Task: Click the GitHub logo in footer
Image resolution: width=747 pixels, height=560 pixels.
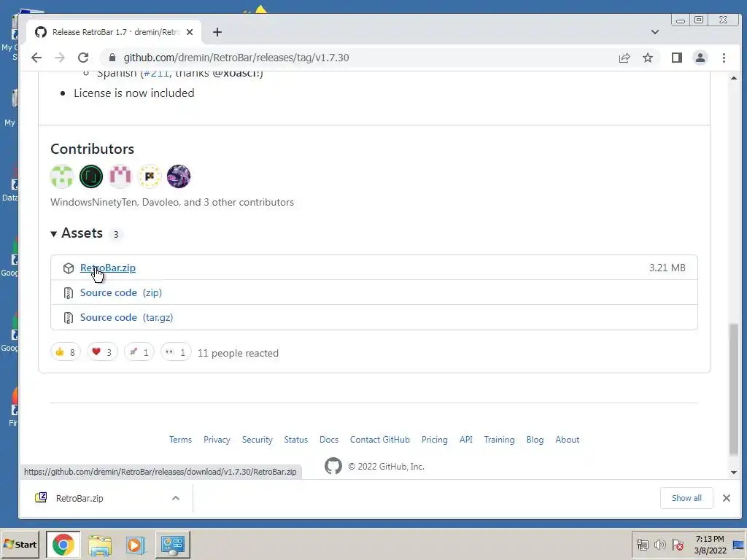Action: [333, 466]
